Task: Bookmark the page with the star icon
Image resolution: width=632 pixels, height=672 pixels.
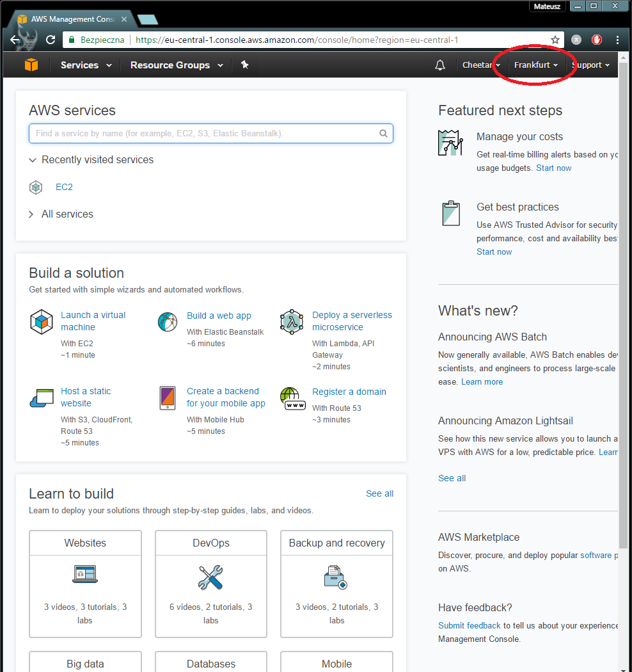Action: [555, 40]
